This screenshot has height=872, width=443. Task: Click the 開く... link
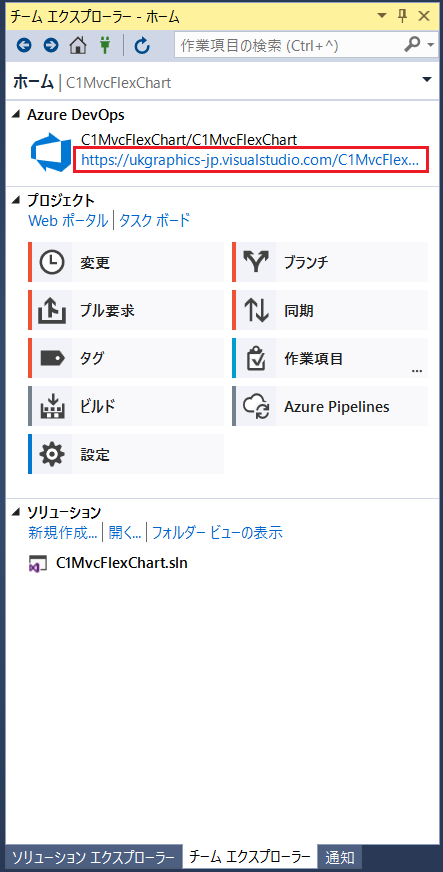125,533
